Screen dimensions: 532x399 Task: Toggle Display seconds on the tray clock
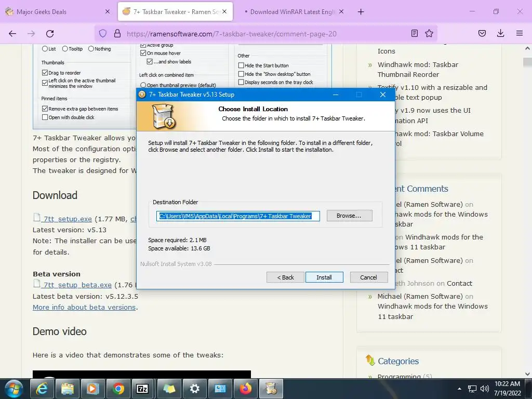[x=241, y=82]
